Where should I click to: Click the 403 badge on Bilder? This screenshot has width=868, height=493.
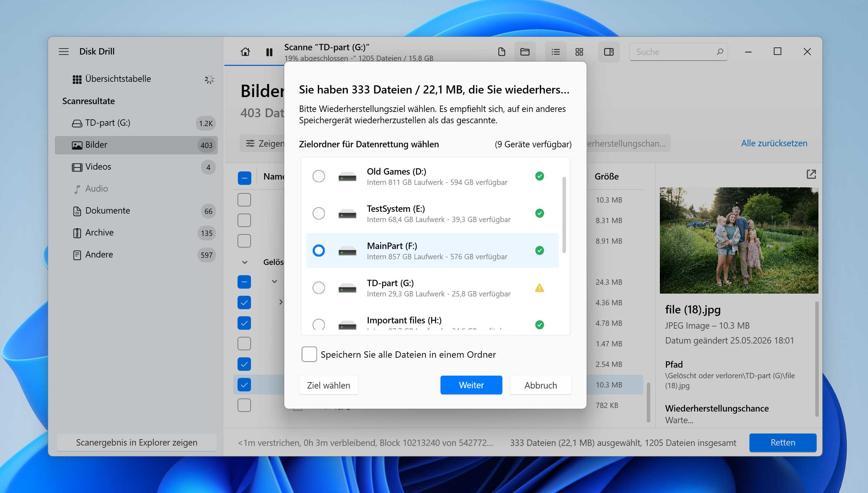(x=206, y=145)
